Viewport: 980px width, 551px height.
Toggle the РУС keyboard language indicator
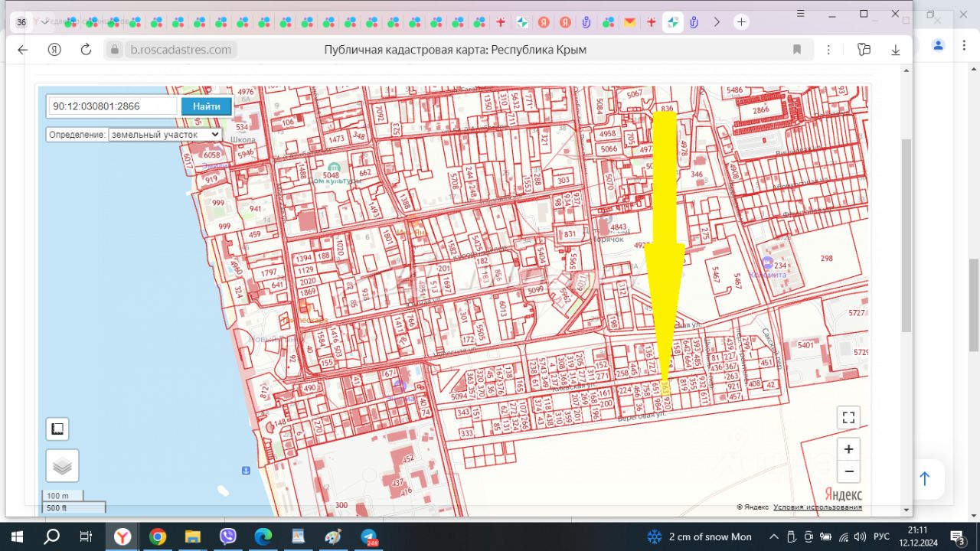click(881, 536)
